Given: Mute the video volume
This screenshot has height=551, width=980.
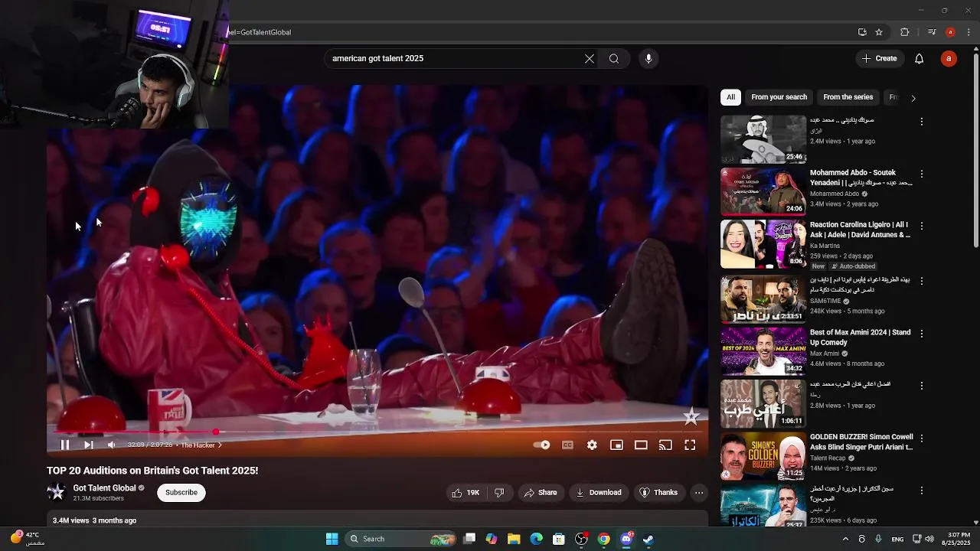Looking at the screenshot, I should (x=112, y=445).
